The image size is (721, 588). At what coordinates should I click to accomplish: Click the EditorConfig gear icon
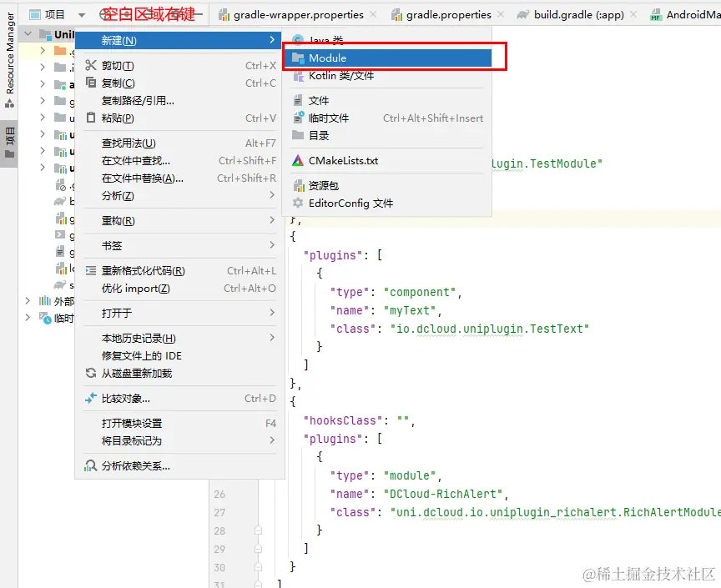point(298,203)
